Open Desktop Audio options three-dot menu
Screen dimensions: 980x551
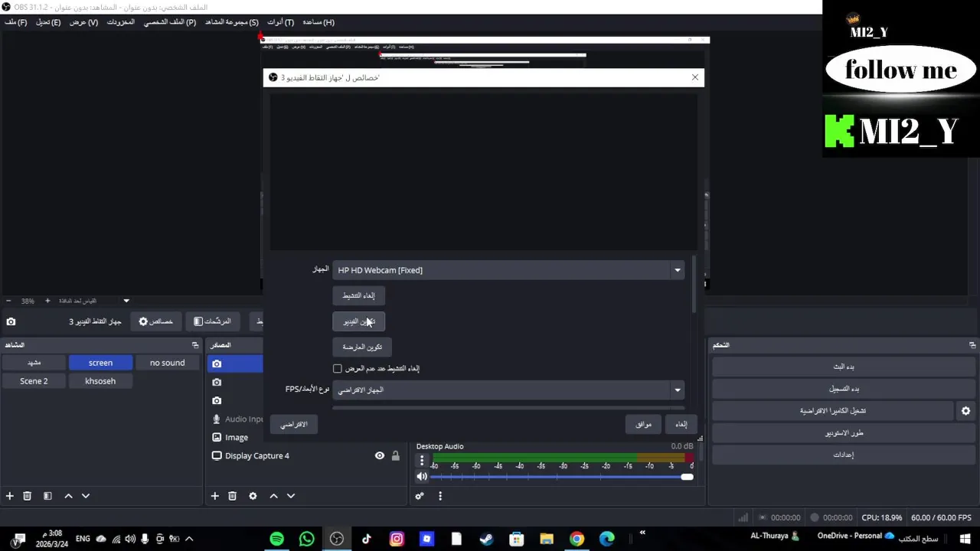pyautogui.click(x=422, y=461)
